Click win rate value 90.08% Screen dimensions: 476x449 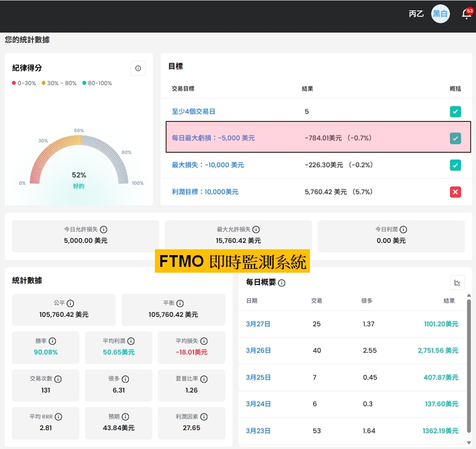(46, 352)
